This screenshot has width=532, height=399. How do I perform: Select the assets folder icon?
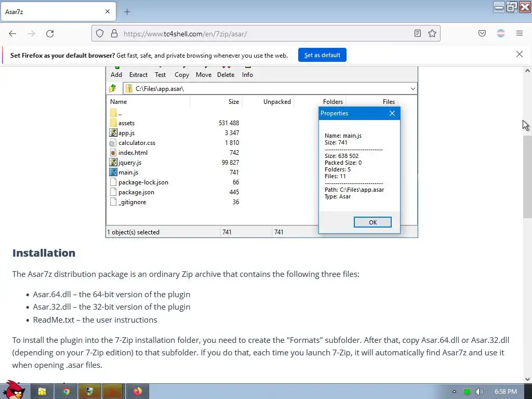tap(113, 123)
